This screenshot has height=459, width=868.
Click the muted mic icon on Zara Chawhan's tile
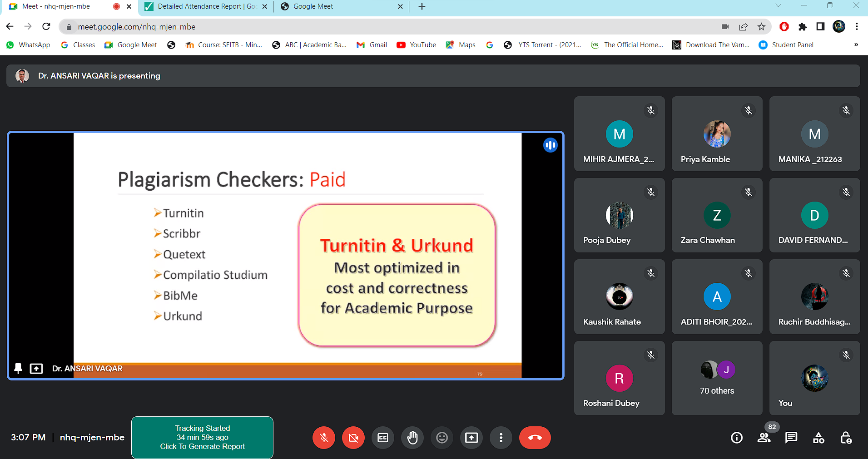tap(749, 192)
